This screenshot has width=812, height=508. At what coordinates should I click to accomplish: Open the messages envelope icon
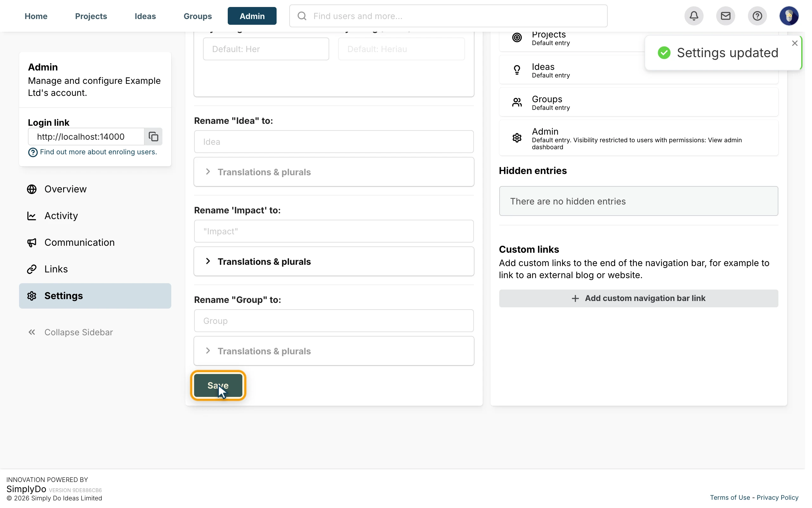click(x=725, y=16)
